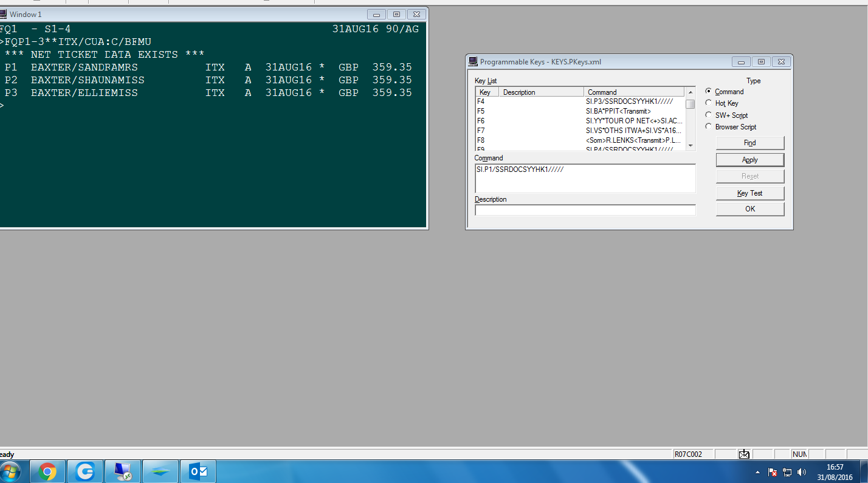868x483 pixels.
Task: Open the volume control tray icon
Action: tap(802, 472)
